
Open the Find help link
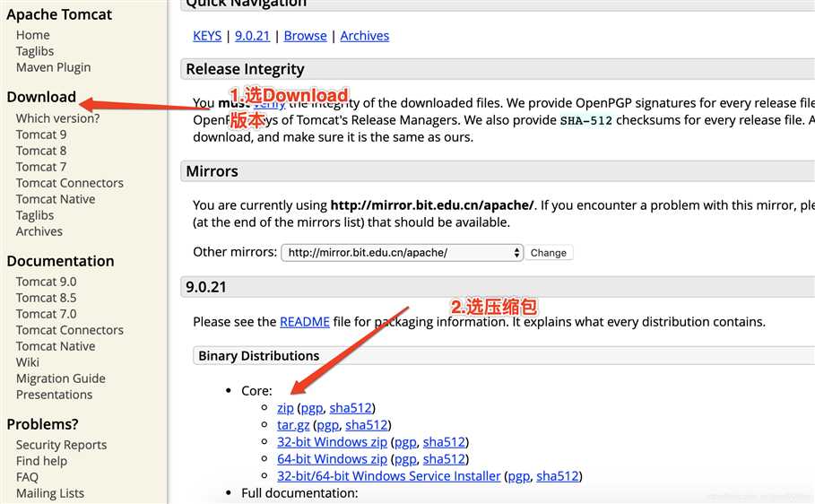[41, 461]
